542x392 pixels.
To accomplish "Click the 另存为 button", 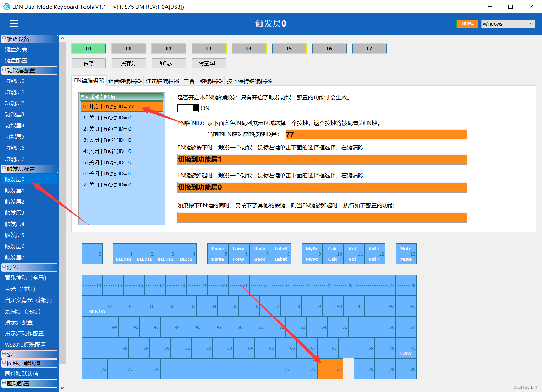I will (x=129, y=63).
